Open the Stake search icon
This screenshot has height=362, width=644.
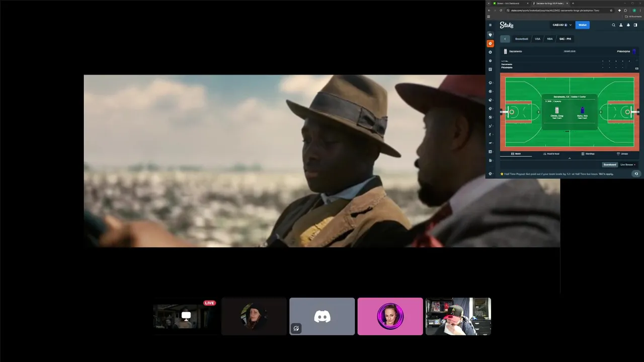click(x=613, y=25)
